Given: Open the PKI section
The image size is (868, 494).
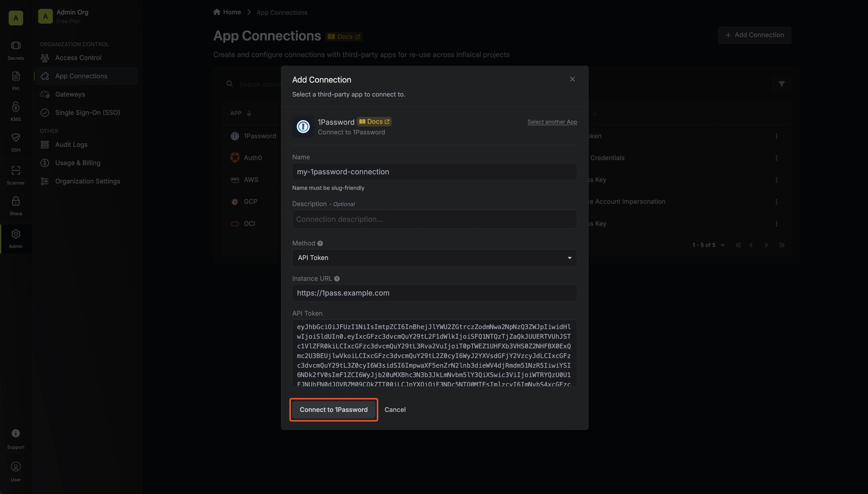Looking at the screenshot, I should (x=16, y=81).
